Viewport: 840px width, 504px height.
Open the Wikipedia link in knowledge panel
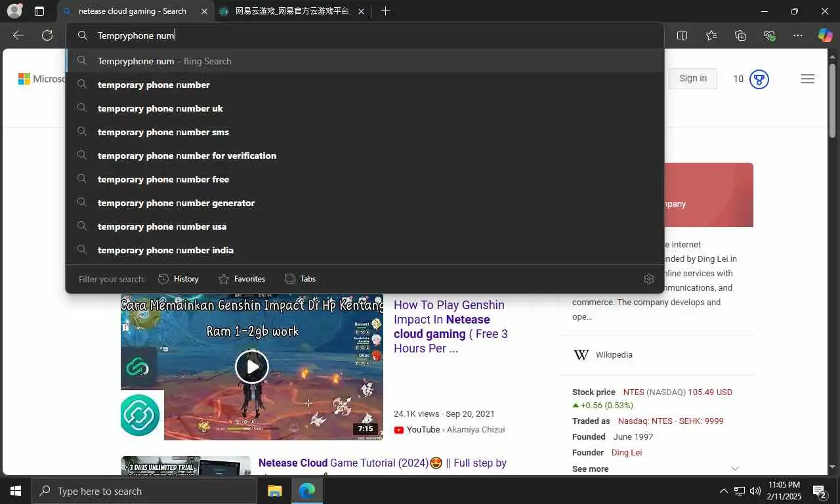(614, 354)
